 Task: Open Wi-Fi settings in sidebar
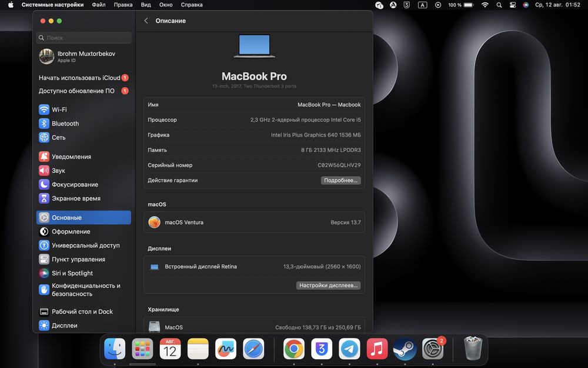pyautogui.click(x=83, y=110)
